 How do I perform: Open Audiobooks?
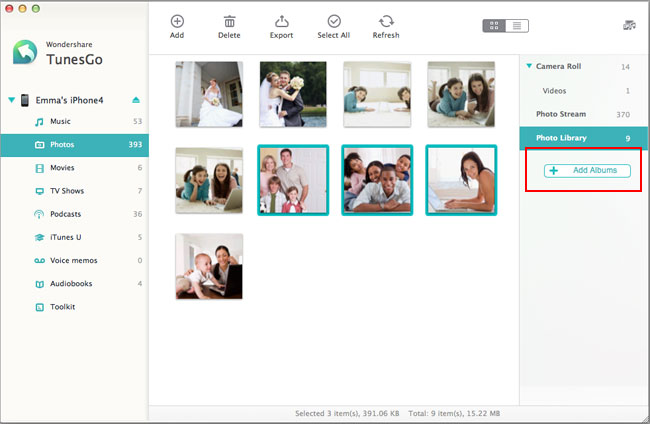[75, 284]
